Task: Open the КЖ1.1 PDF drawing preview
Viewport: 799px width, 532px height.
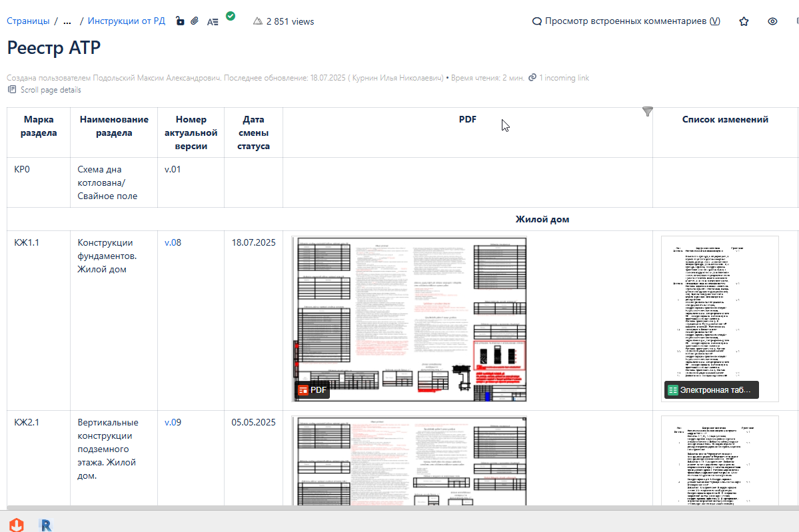Action: (409, 319)
